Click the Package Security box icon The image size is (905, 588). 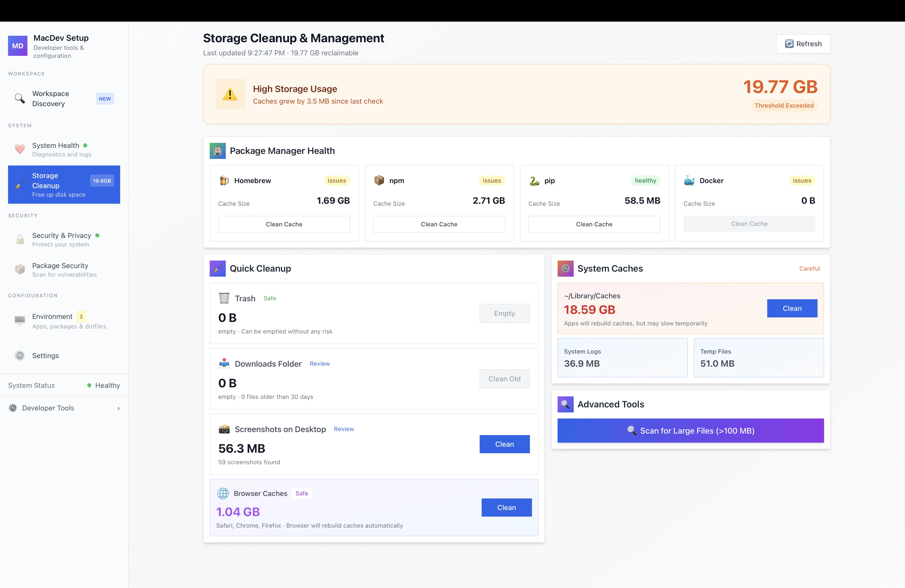20,269
